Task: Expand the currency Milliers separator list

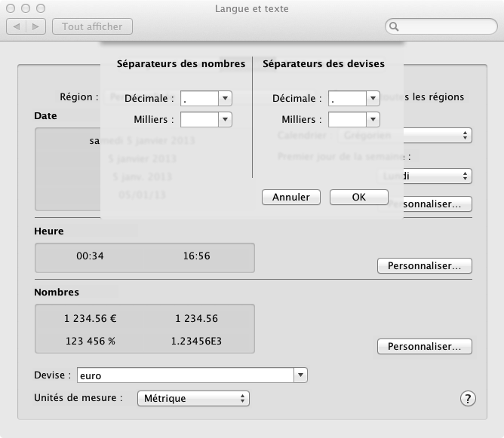Action: [372, 120]
